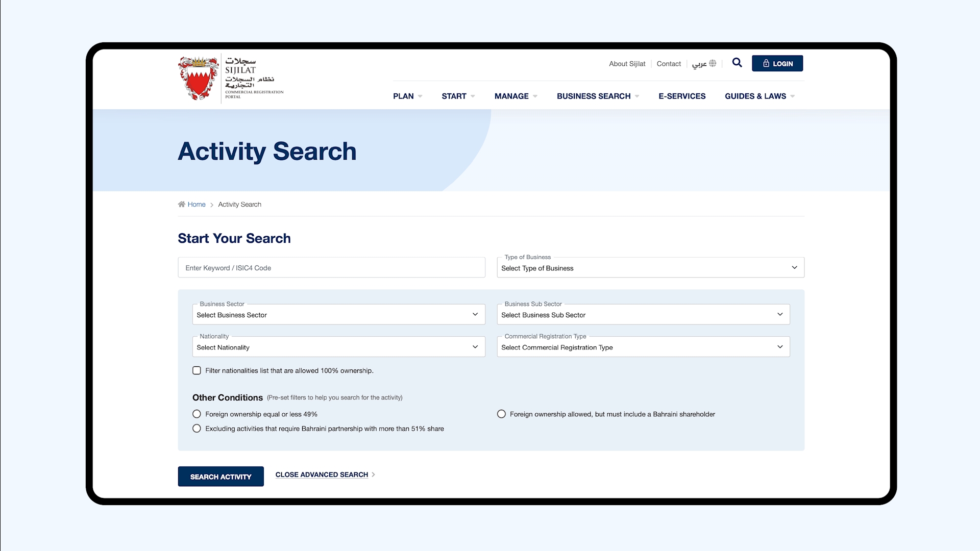The width and height of the screenshot is (980, 551).
Task: Click the globe language icon beside عربي
Action: 713,63
